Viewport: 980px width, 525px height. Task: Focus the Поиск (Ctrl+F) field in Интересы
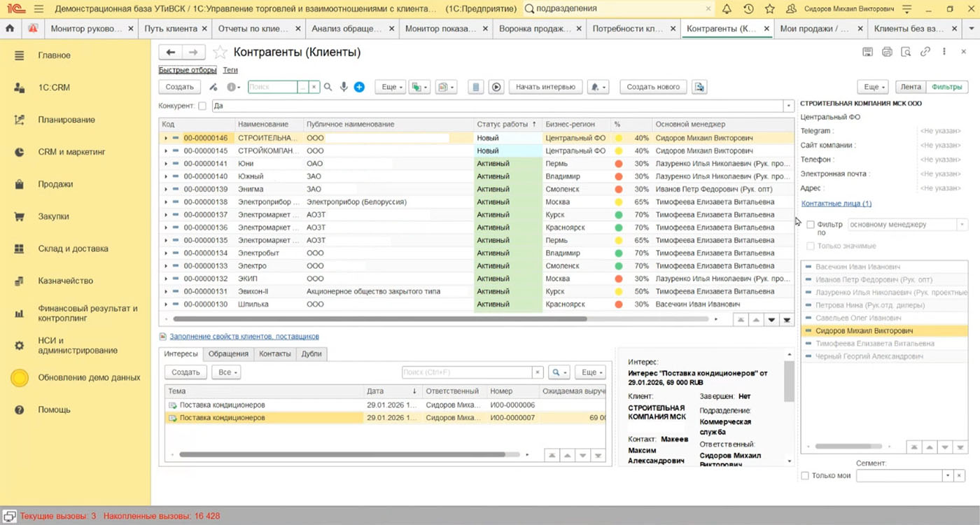[467, 372]
